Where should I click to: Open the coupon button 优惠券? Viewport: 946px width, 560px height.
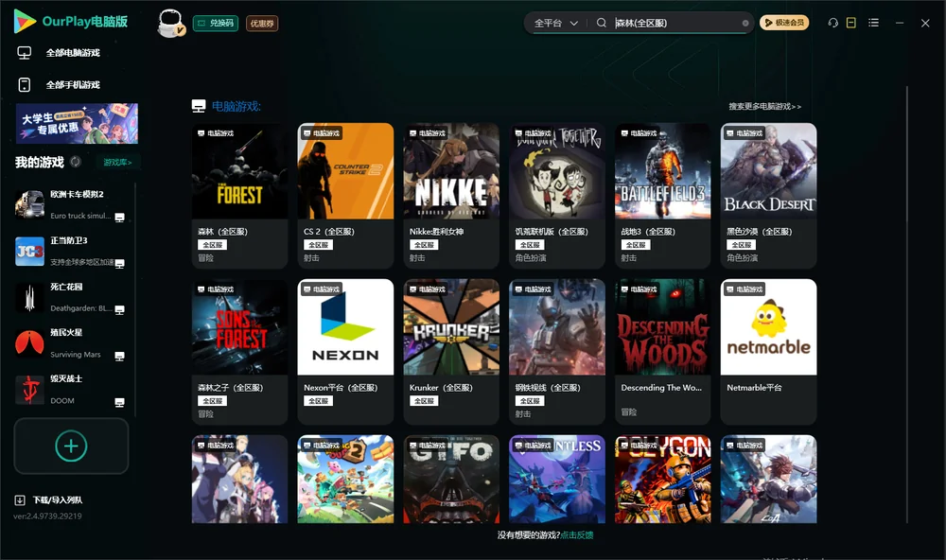coord(262,24)
